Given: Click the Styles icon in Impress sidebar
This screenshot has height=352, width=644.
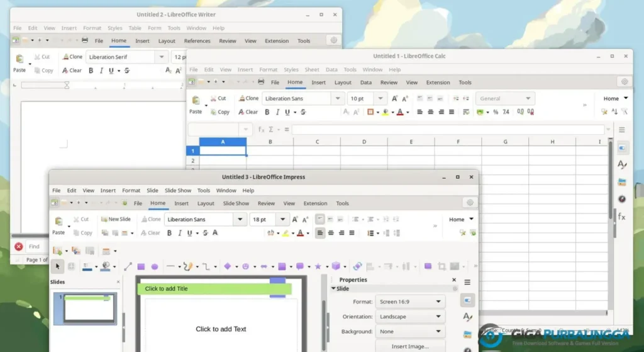Looking at the screenshot, I should [x=467, y=317].
